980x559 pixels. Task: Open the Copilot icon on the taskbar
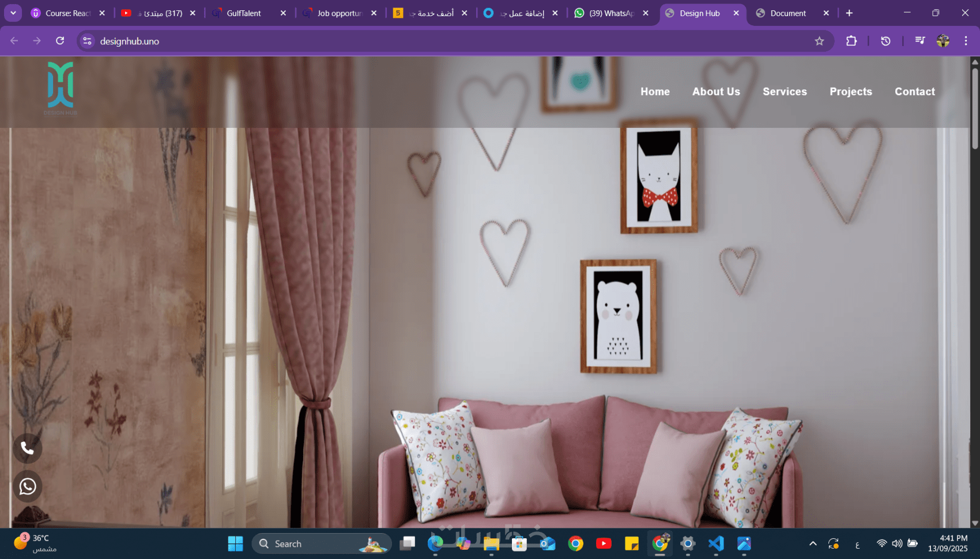463,543
